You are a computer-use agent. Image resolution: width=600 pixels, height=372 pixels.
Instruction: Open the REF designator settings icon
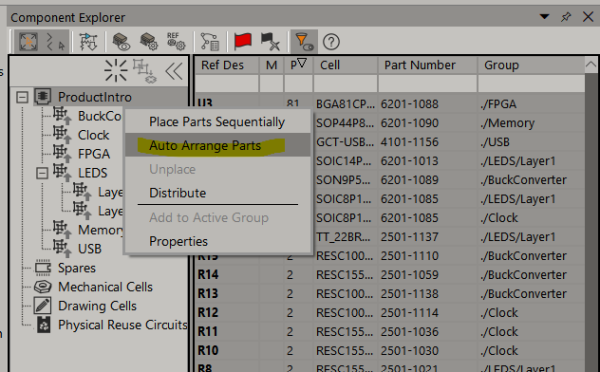coord(176,41)
